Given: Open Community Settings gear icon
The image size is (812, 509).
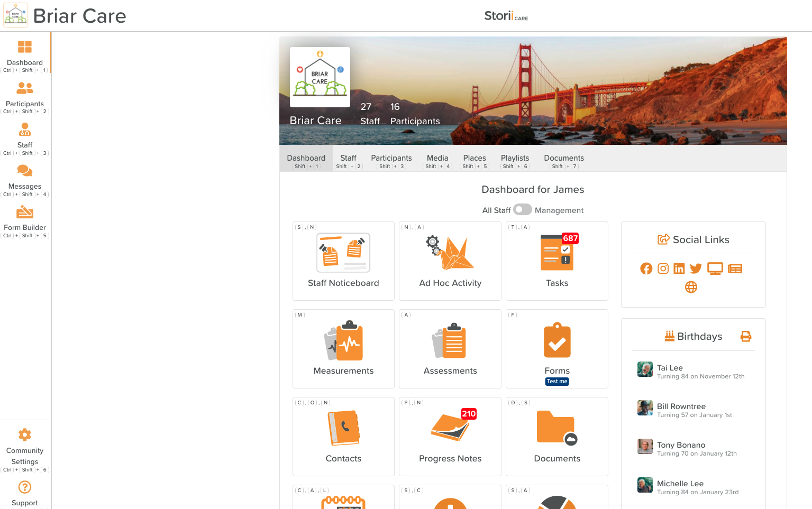Looking at the screenshot, I should coord(25,434).
